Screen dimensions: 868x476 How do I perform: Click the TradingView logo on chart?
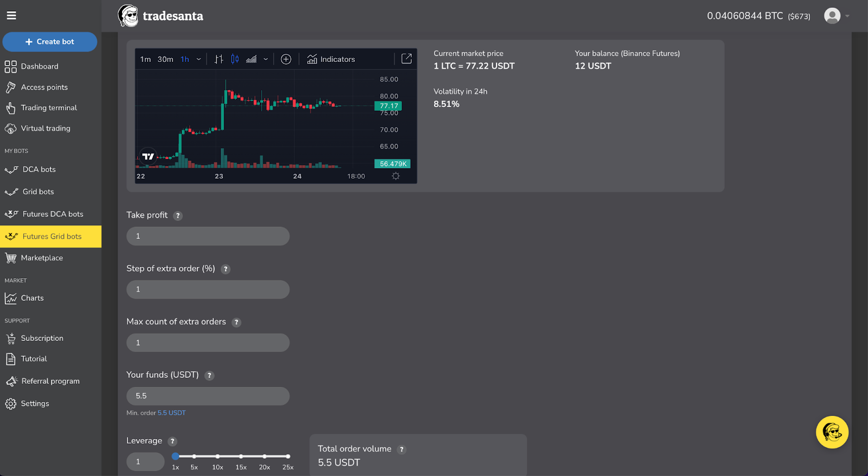point(148,156)
